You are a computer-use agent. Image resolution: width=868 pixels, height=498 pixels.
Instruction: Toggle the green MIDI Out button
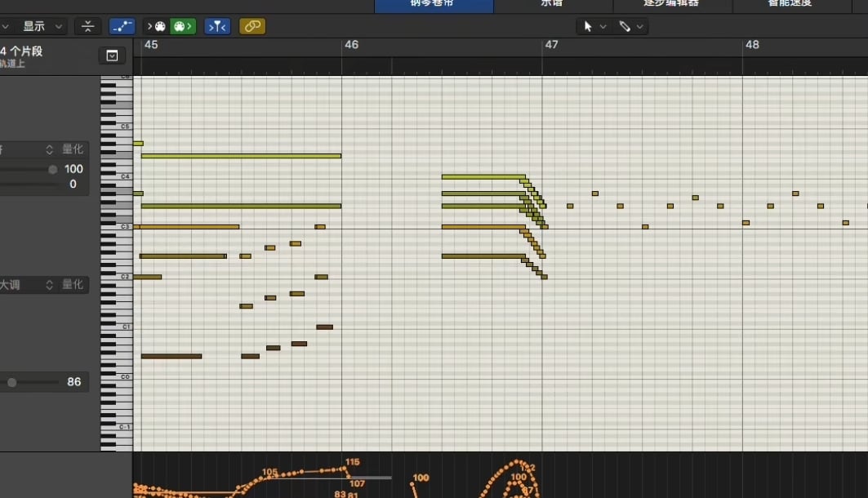pyautogui.click(x=183, y=26)
